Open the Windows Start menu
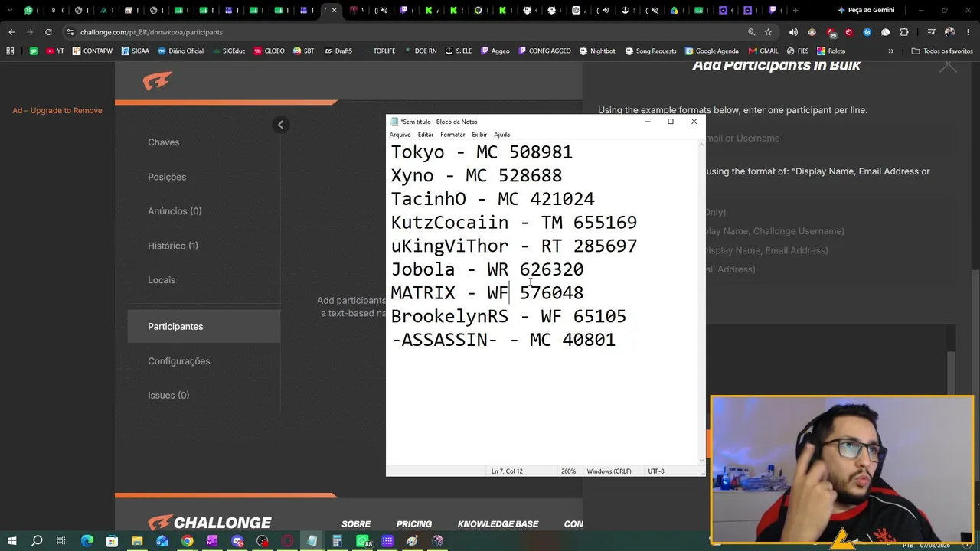Image resolution: width=980 pixels, height=551 pixels. 12,541
